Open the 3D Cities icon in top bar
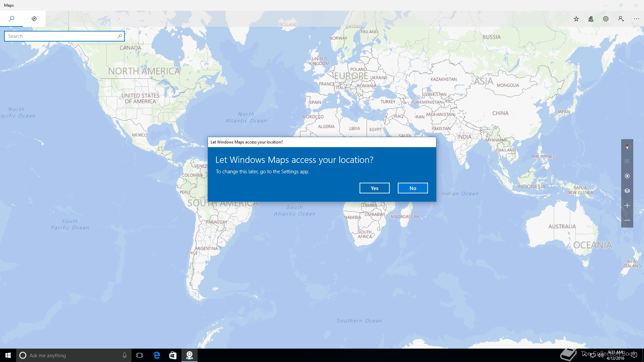Image resolution: width=644 pixels, height=362 pixels. point(591,19)
